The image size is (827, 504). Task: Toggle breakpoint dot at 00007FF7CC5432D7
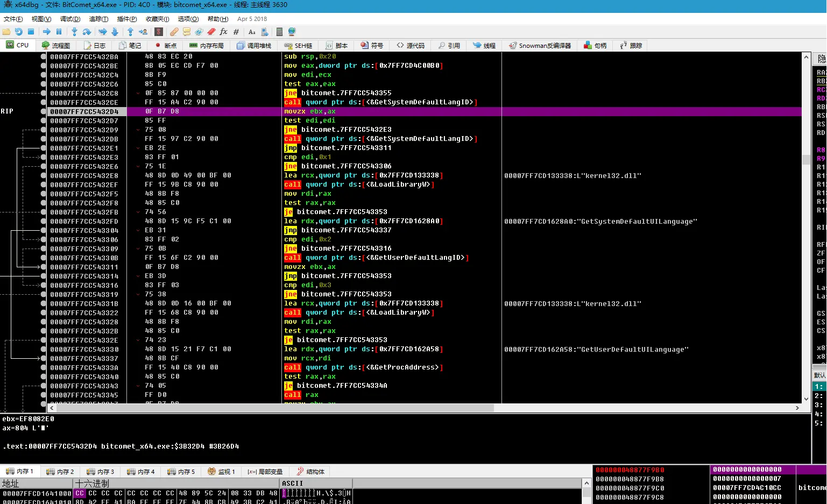click(44, 120)
